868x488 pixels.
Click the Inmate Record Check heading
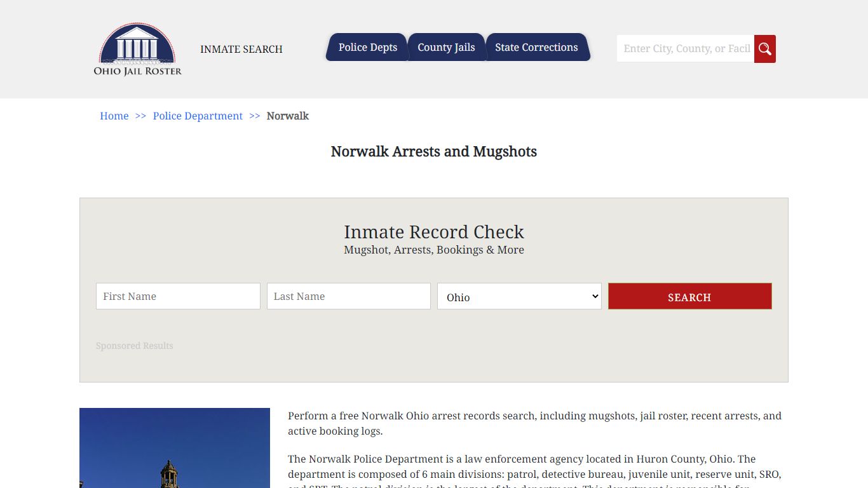coord(434,232)
